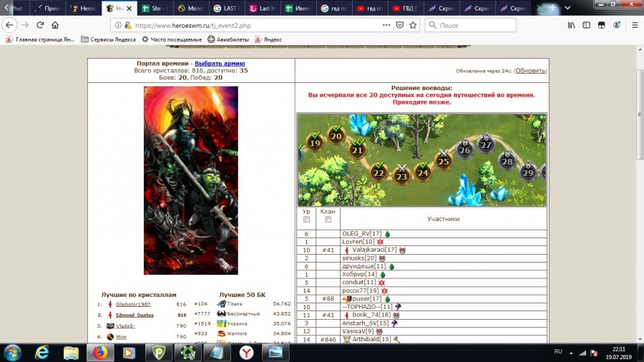This screenshot has height=362, width=644.
Task: Toggle the browser sidebar view
Action: click(x=587, y=25)
